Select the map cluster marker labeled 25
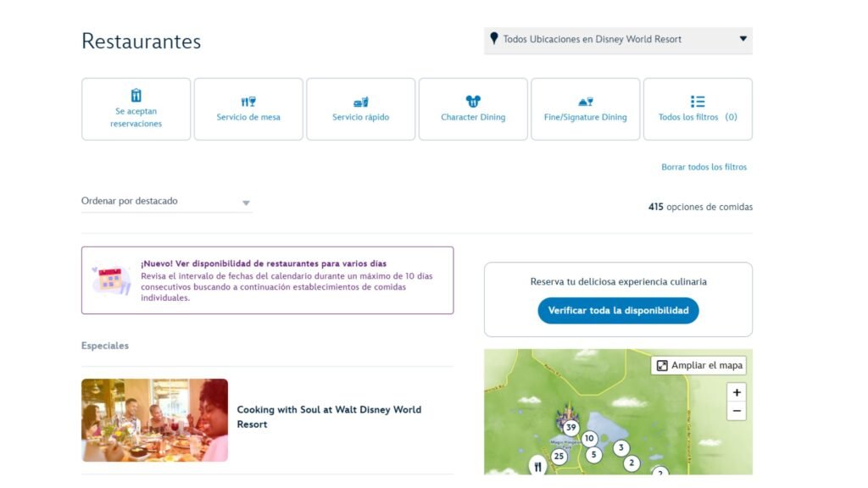 click(559, 457)
